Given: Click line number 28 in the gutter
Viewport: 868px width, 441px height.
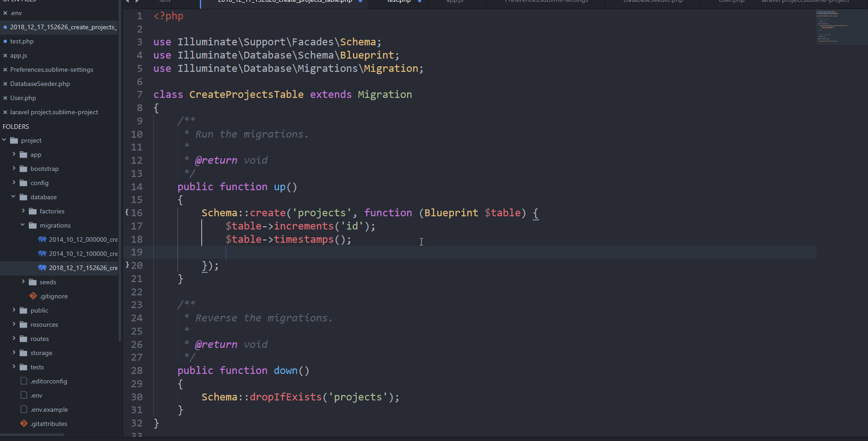Looking at the screenshot, I should point(137,371).
